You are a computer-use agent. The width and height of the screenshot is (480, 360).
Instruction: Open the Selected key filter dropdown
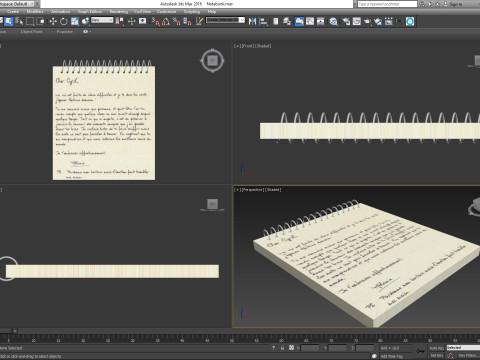[x=463, y=348]
